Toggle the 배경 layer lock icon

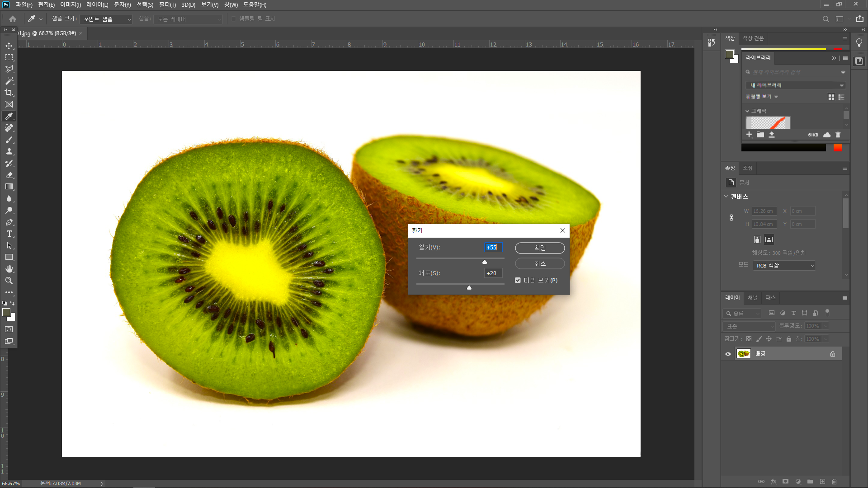pyautogui.click(x=832, y=354)
